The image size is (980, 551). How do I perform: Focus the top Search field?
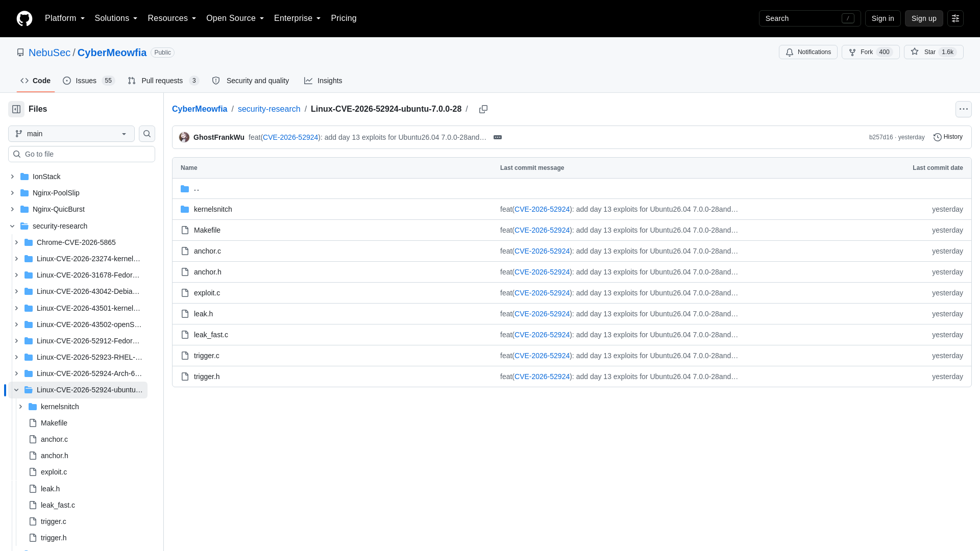pyautogui.click(x=810, y=18)
